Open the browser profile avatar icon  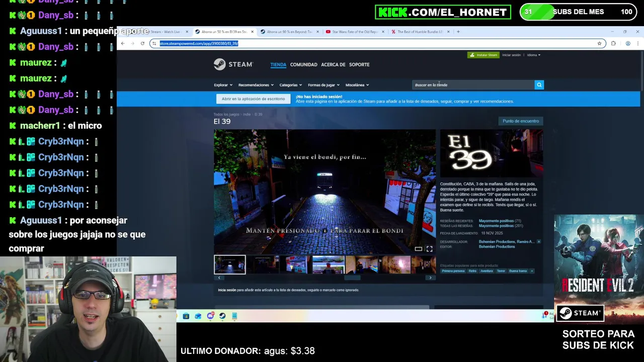(628, 43)
